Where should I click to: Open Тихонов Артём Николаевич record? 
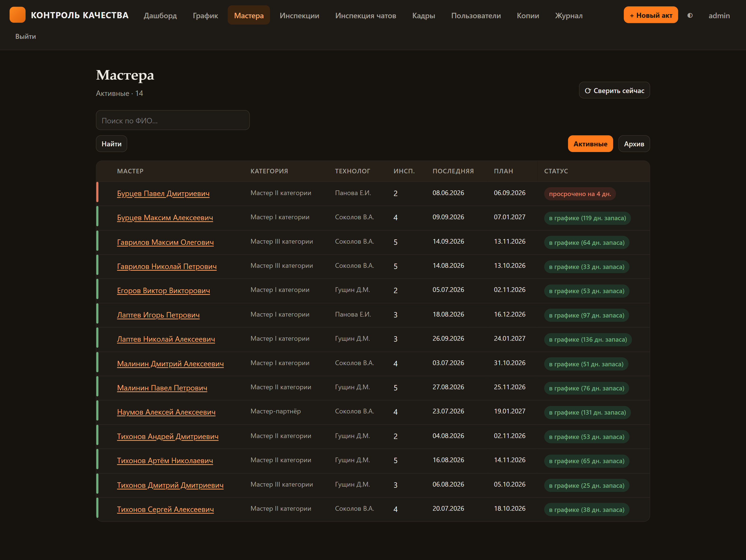pos(165,461)
